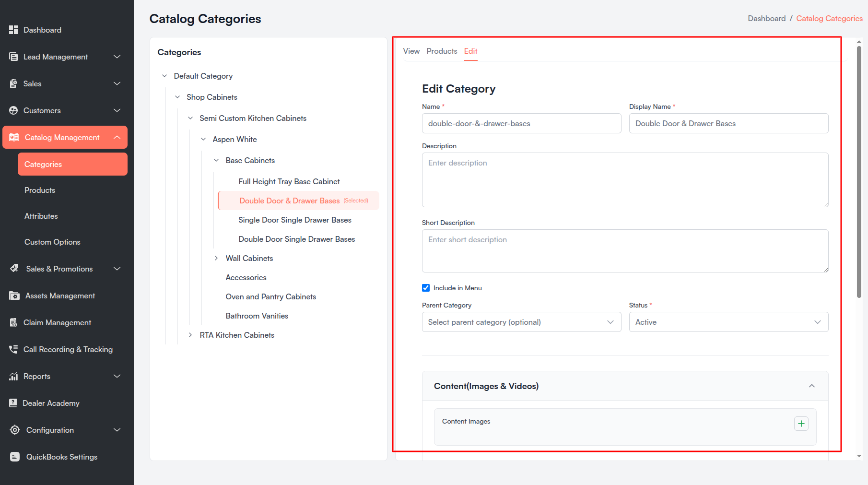Image resolution: width=868 pixels, height=485 pixels.
Task: Open Categories in the sidebar submenu
Action: (x=72, y=164)
